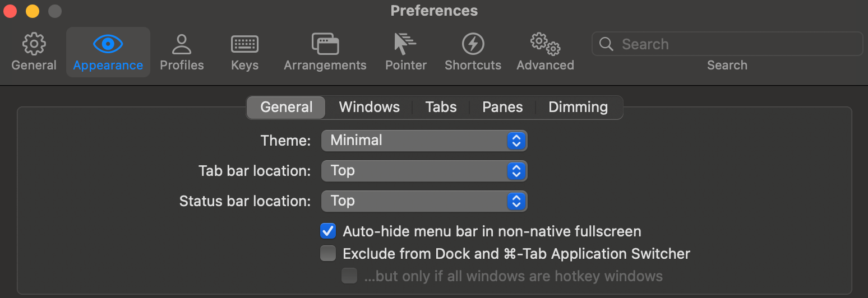Switch to the Windows sub-tab
The width and height of the screenshot is (868, 298).
(x=370, y=107)
